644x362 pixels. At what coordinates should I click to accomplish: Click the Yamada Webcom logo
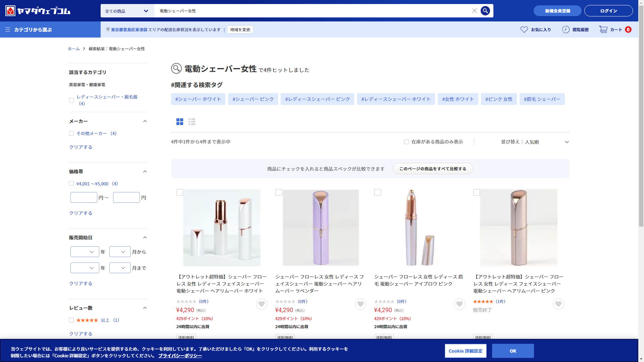click(38, 11)
